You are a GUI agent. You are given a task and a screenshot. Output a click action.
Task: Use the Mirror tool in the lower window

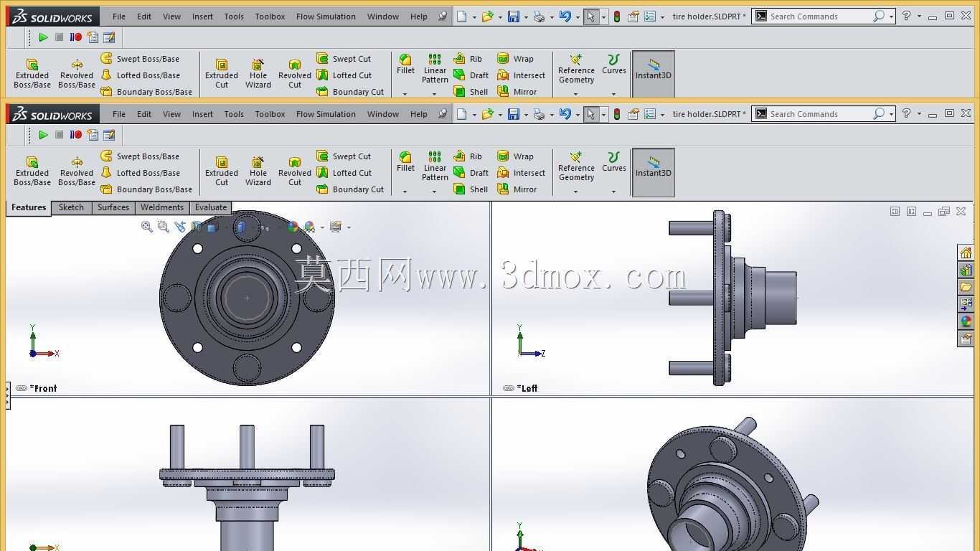tap(517, 189)
